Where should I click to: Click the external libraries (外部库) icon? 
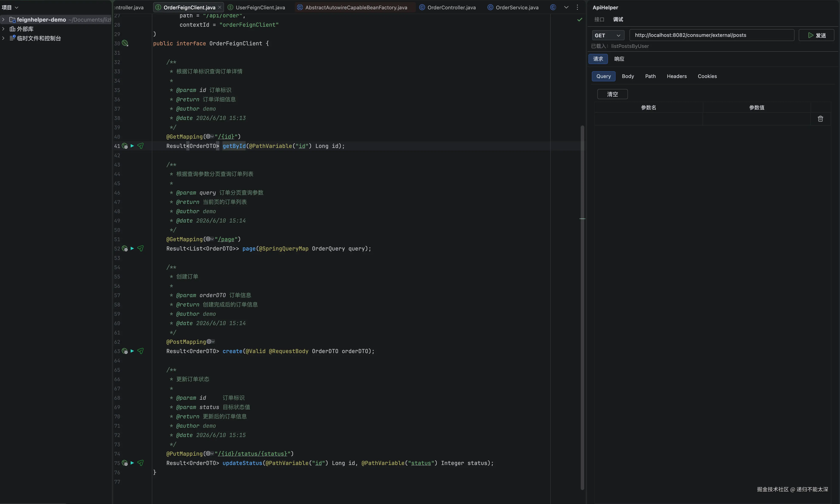coord(13,29)
